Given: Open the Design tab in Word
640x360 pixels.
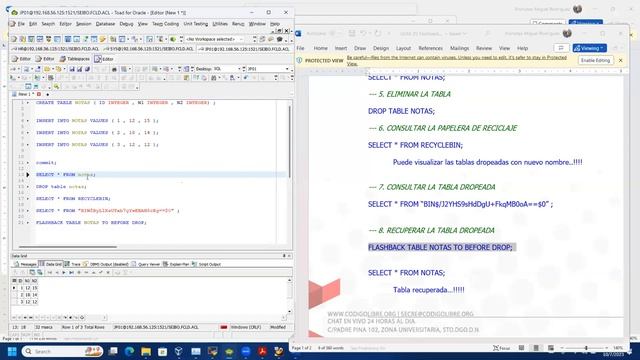Looking at the screenshot, I should point(380,48).
